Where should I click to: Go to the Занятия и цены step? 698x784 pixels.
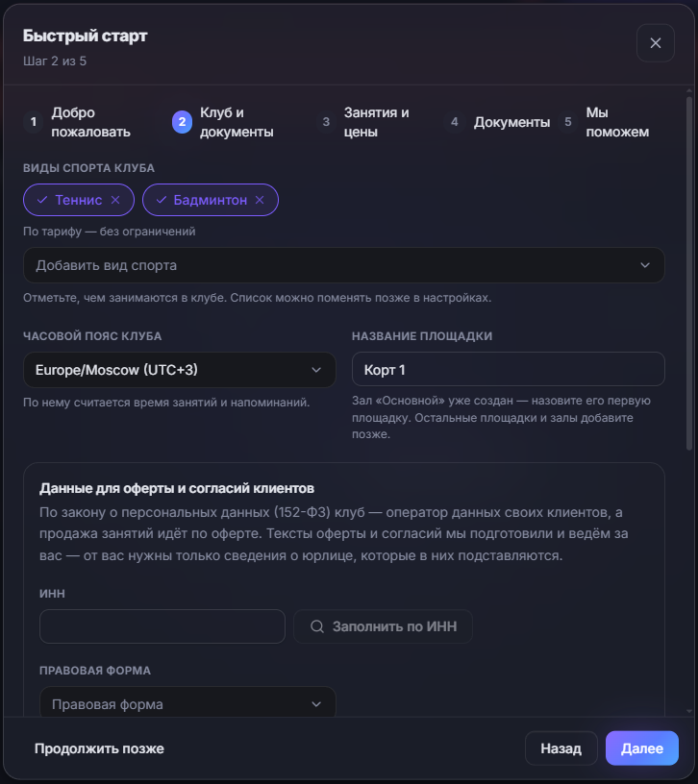coord(376,122)
